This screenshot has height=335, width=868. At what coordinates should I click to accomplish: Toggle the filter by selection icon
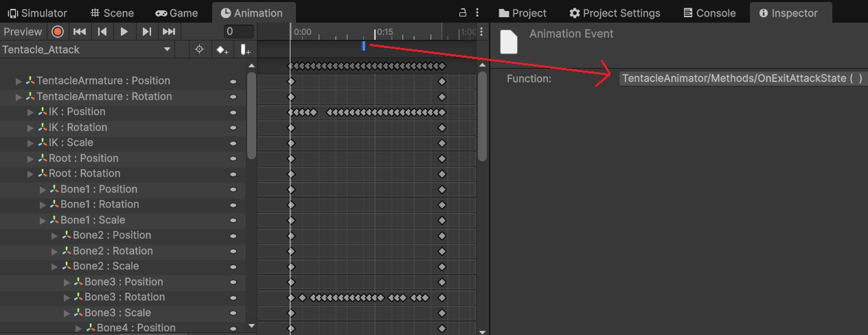[x=199, y=49]
